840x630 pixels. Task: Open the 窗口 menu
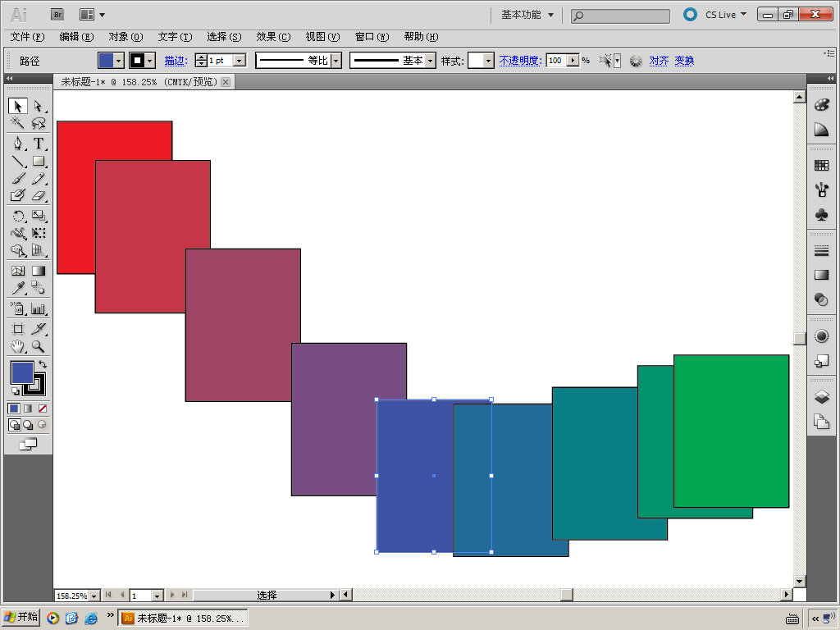point(372,36)
